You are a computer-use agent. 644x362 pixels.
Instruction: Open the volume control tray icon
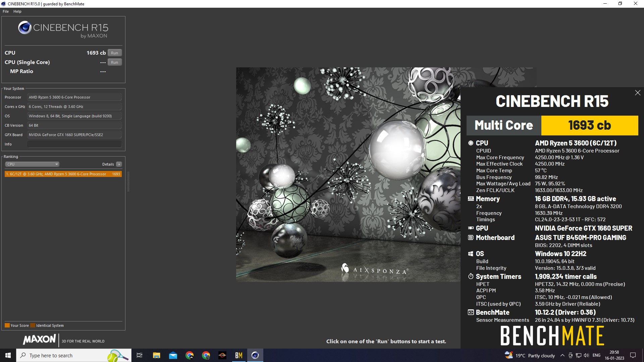(586, 355)
